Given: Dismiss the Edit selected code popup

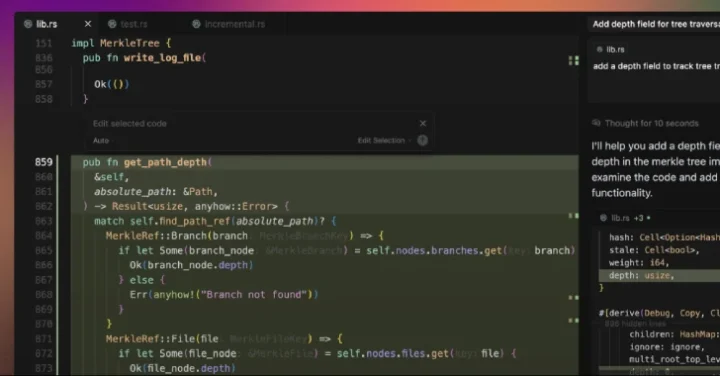Looking at the screenshot, I should click(x=423, y=123).
